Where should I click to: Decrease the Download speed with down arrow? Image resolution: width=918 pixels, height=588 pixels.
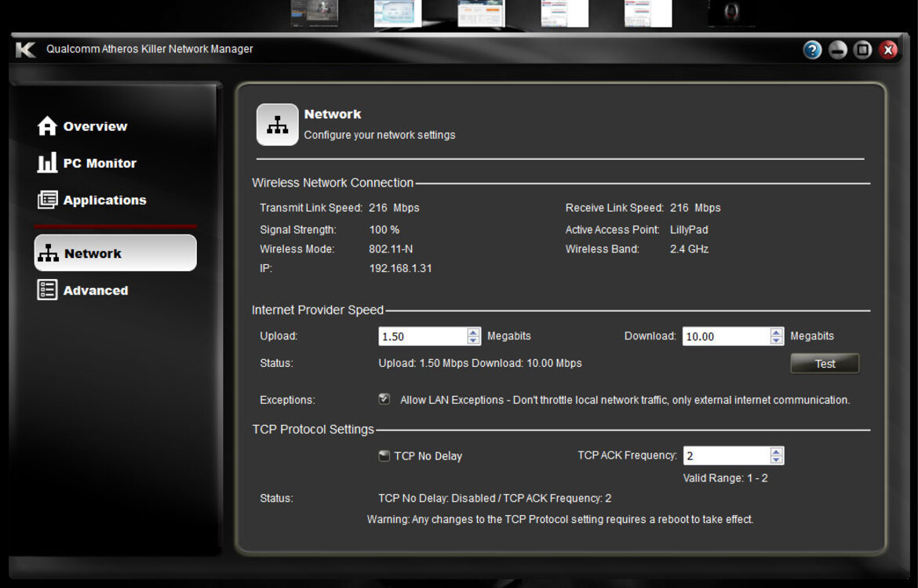[776, 340]
